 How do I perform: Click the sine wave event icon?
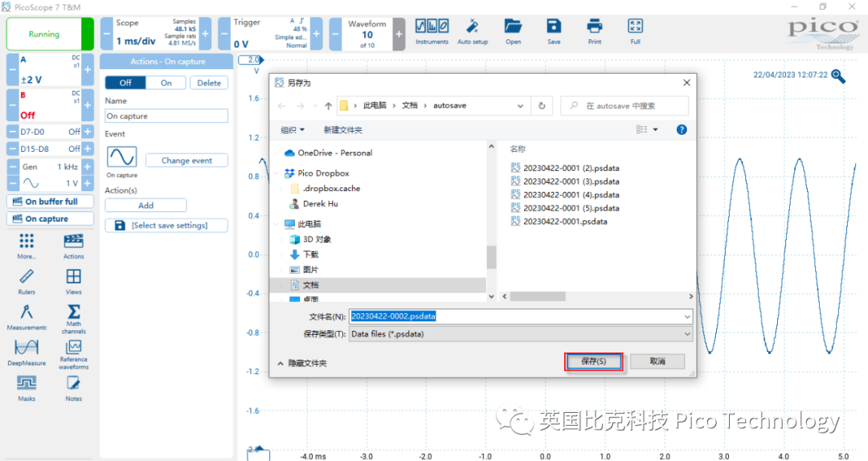pyautogui.click(x=122, y=157)
